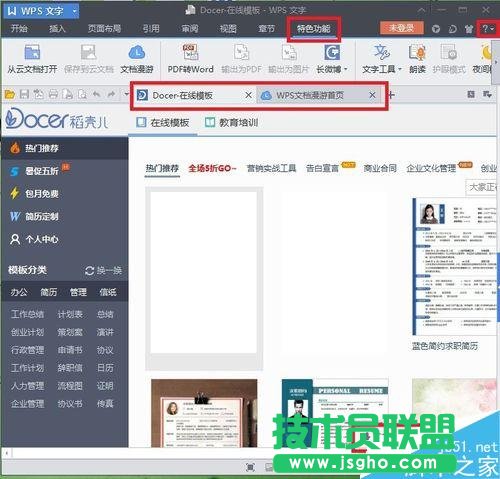Image resolution: width=500 pixels, height=479 pixels.
Task: Click the print icon in quick toolbar
Action: click(x=53, y=95)
